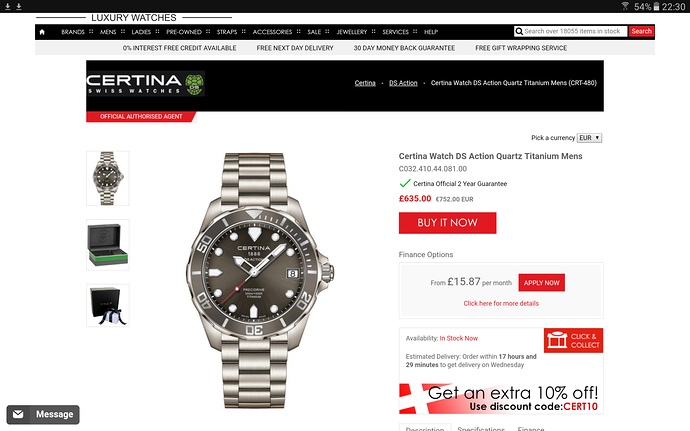Open Click here for more details link
This screenshot has height=431, width=690.
point(501,303)
